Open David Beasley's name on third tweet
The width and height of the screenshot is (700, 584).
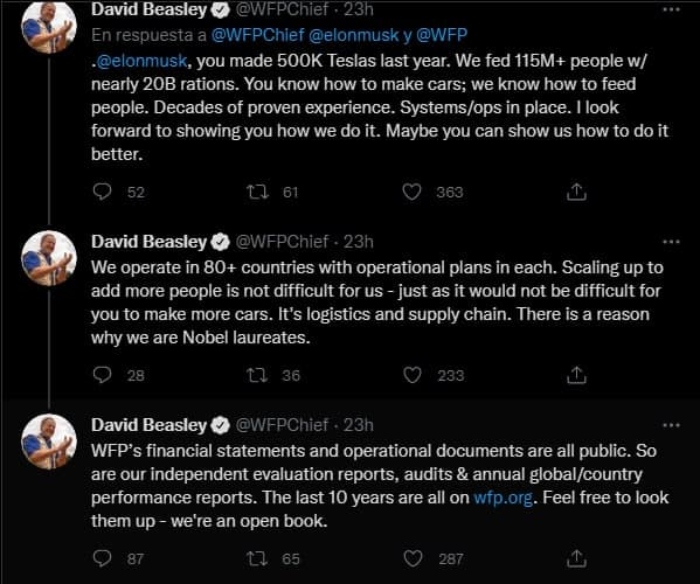pyautogui.click(x=149, y=425)
